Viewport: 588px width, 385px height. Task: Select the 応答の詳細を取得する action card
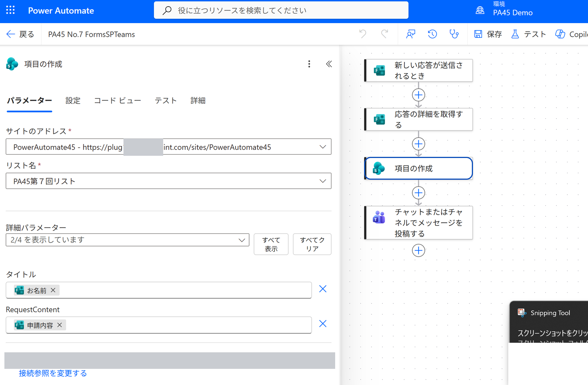click(x=419, y=119)
